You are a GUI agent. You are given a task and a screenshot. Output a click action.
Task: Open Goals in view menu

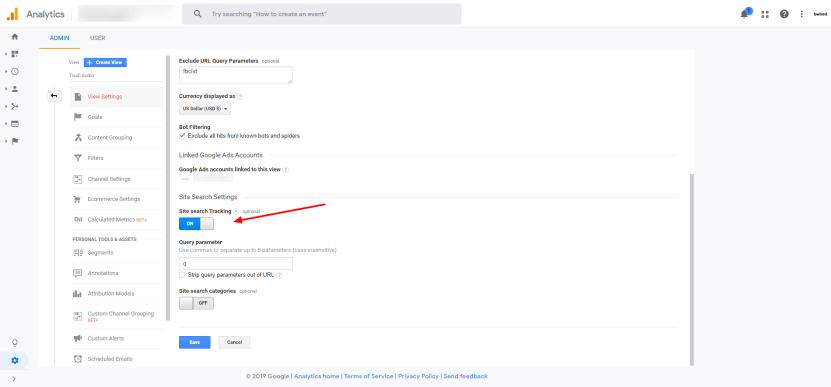coord(117,117)
